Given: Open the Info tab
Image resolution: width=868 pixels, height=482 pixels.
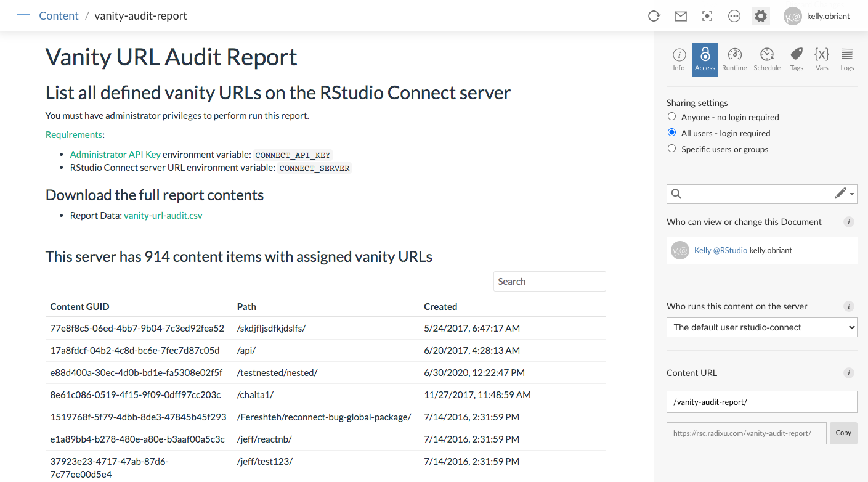Looking at the screenshot, I should tap(679, 60).
